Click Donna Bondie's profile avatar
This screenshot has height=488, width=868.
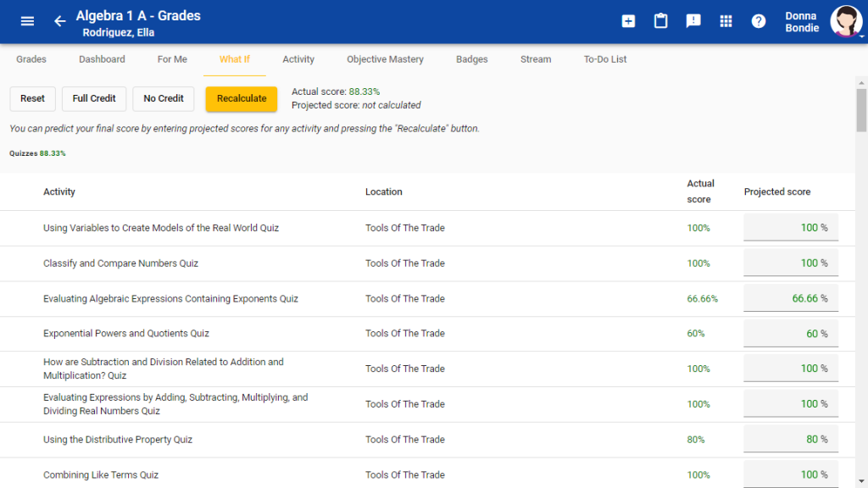point(845,21)
